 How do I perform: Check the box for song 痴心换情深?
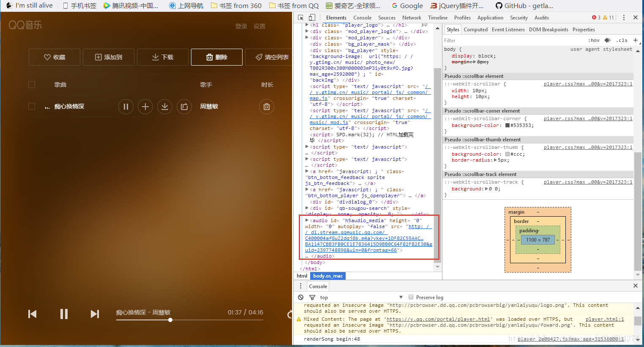tap(32, 106)
